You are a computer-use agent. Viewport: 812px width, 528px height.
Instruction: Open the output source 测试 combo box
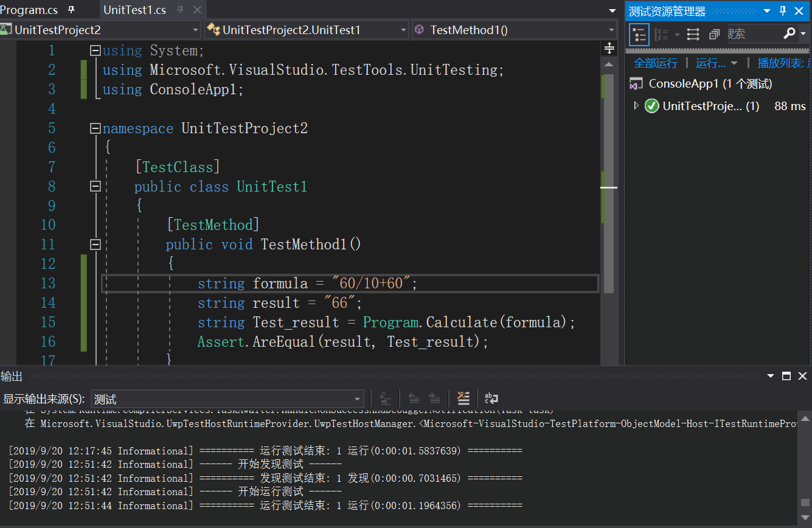click(x=227, y=399)
